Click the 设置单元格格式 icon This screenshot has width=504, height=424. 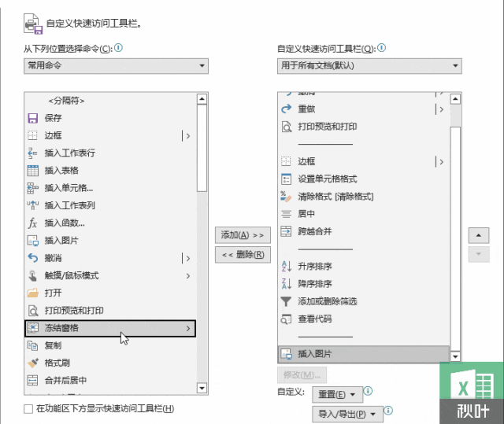[x=286, y=179]
